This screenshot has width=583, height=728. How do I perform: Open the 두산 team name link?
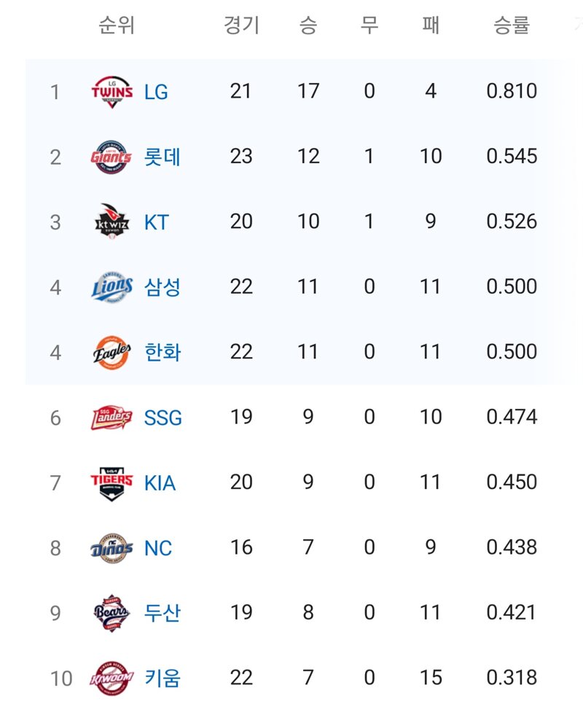point(162,613)
